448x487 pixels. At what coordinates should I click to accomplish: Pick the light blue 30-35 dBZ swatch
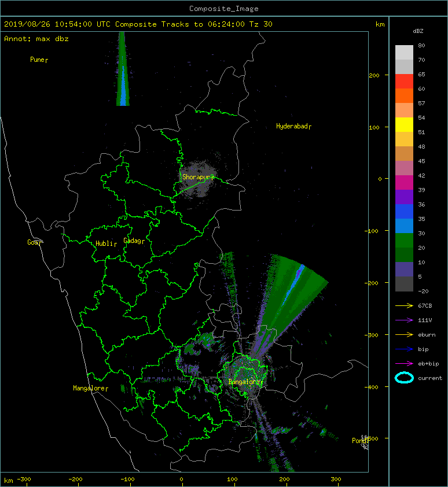click(x=404, y=226)
